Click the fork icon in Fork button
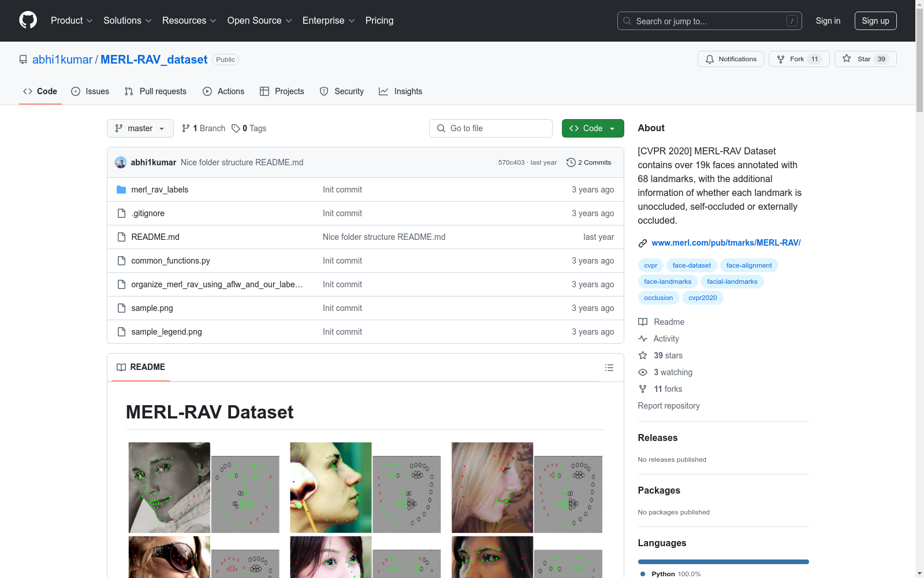Viewport: 924px width, 578px height. click(x=781, y=59)
